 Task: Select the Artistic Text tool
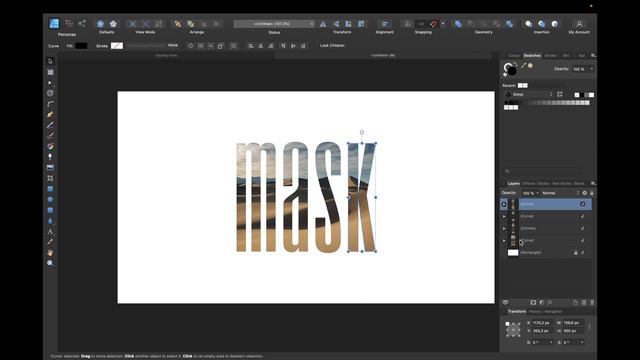click(50, 231)
